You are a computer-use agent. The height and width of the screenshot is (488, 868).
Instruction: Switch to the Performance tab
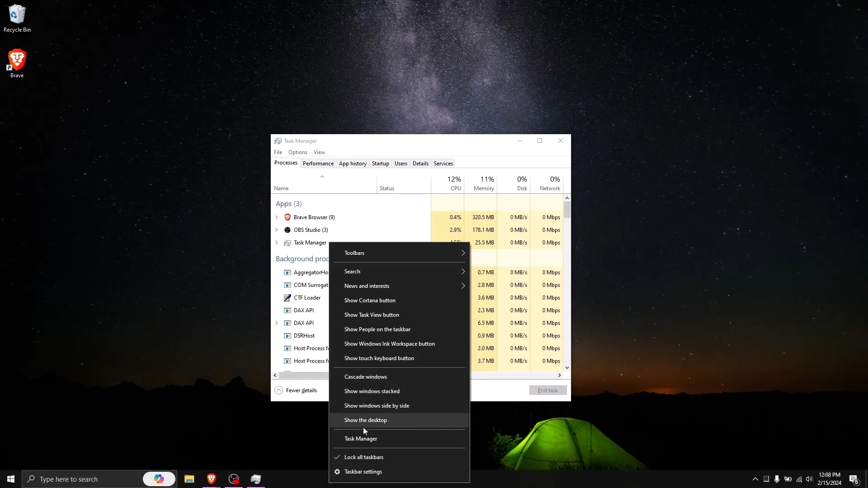tap(318, 164)
